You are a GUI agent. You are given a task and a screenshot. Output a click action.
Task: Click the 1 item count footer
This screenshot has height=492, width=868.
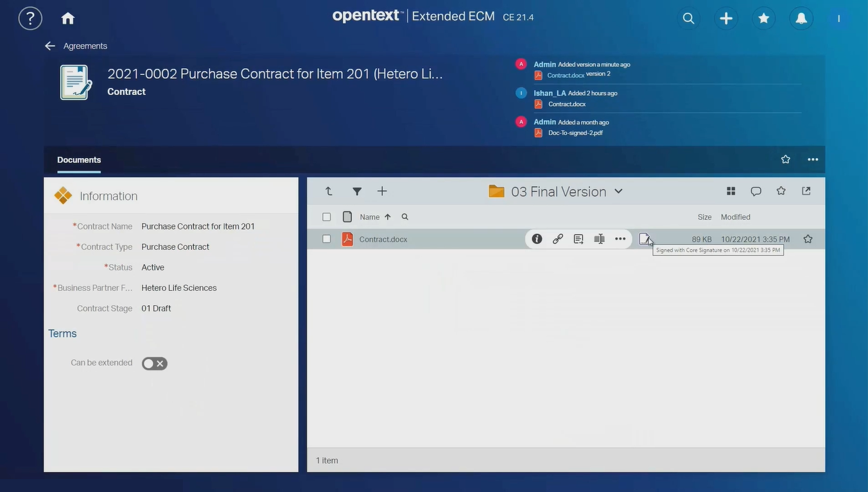click(x=327, y=461)
